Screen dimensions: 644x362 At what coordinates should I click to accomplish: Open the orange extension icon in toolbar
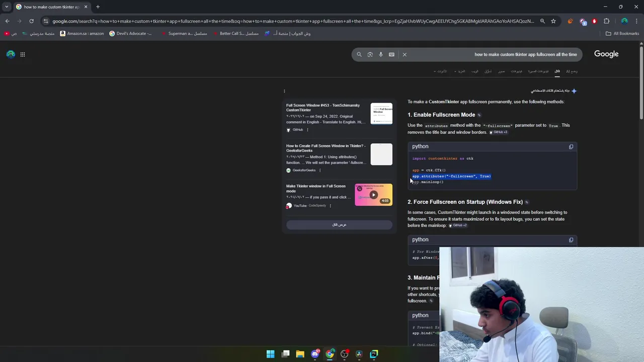click(570, 21)
